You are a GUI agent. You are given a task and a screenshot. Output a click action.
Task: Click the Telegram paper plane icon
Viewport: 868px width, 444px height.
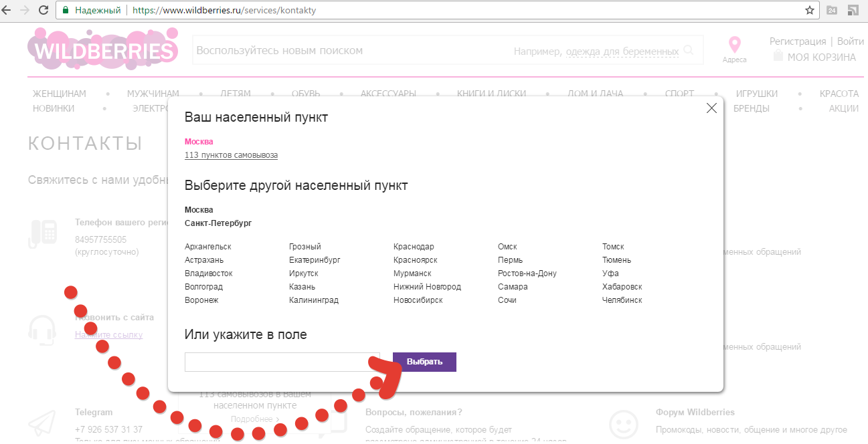click(43, 425)
